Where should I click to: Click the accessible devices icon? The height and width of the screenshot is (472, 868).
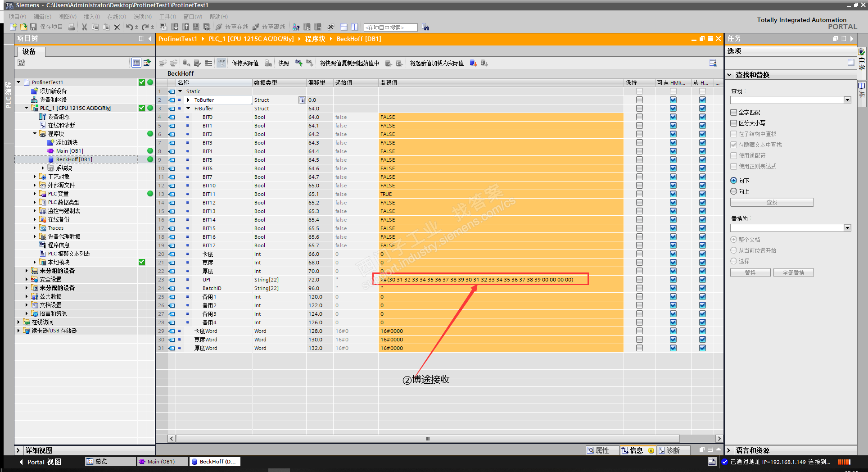pos(296,27)
